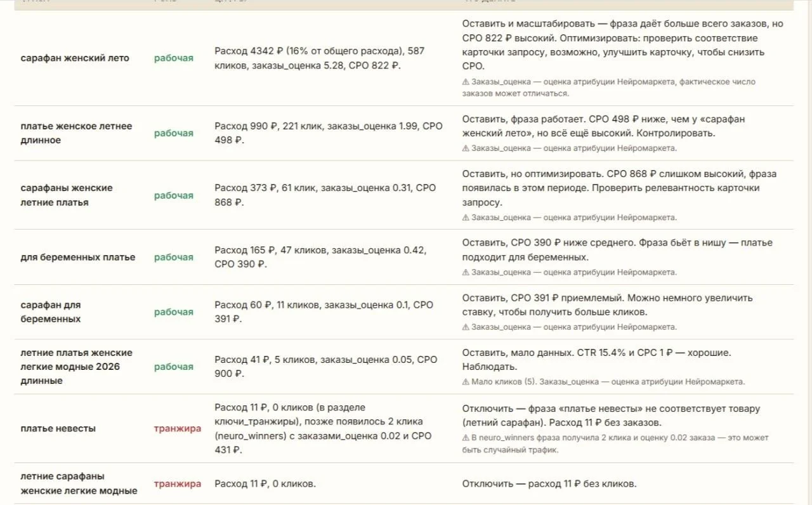Click the phrase "сарафан женский лето"
Image resolution: width=812 pixels, height=505 pixels.
coord(75,58)
